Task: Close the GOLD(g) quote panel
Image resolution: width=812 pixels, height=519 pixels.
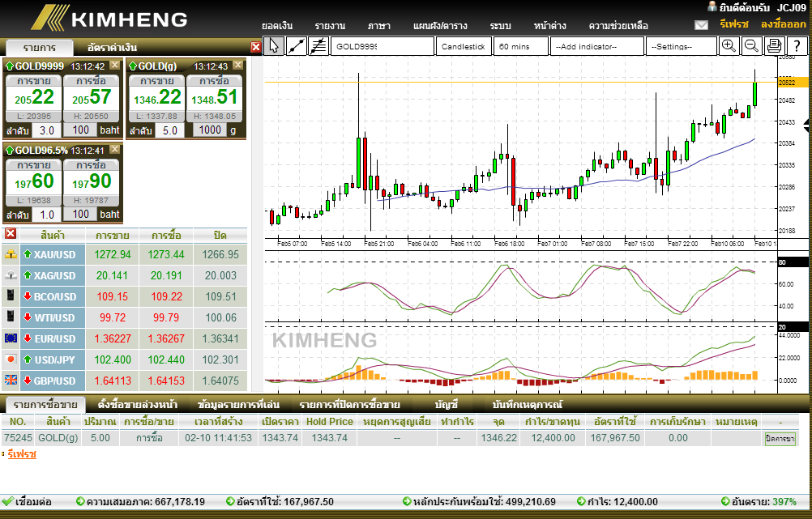Action: point(237,66)
